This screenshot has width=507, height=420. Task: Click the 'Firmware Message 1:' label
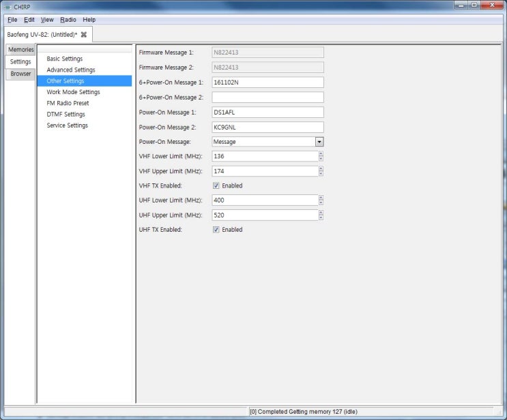click(x=166, y=52)
